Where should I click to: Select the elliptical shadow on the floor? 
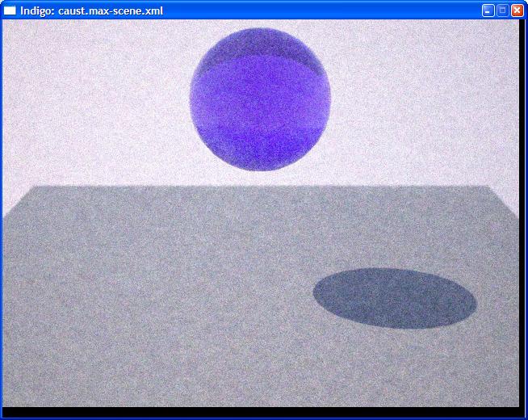pos(395,298)
